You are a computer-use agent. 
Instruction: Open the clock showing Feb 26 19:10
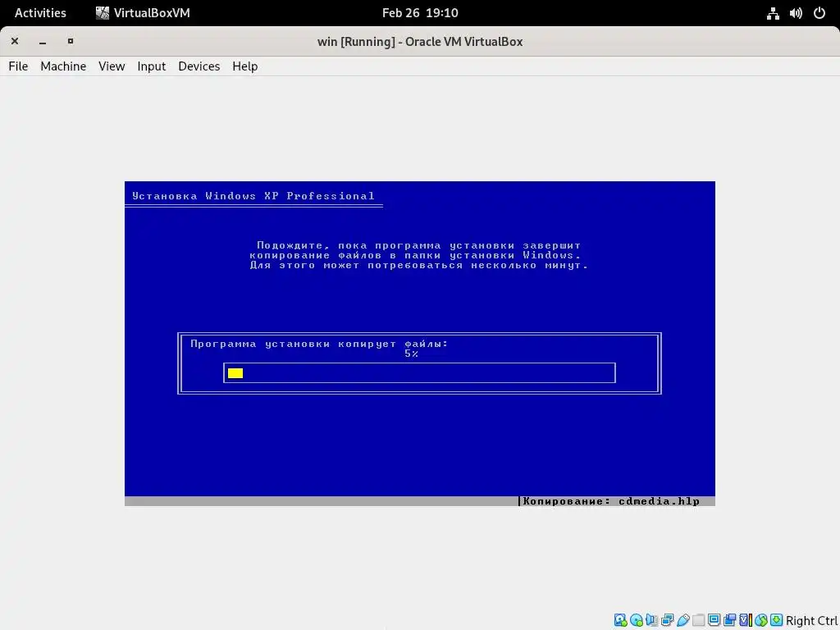coord(420,13)
